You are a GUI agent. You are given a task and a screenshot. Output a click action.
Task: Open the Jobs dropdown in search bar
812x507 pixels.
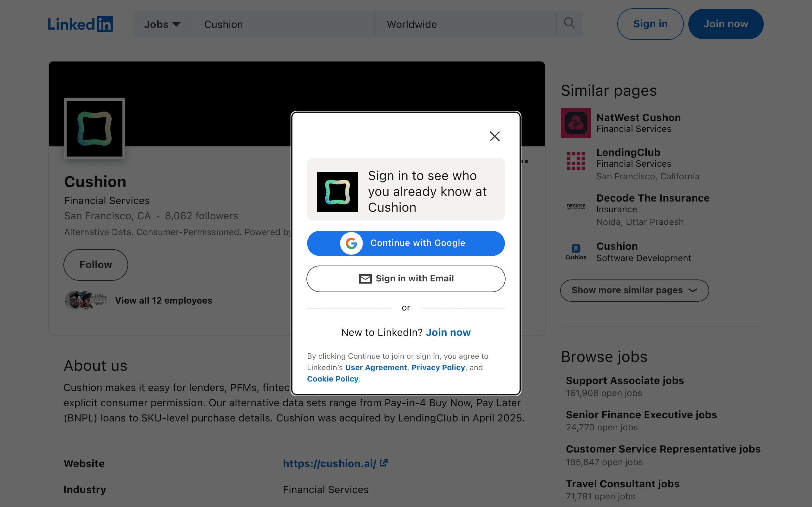pyautogui.click(x=162, y=24)
